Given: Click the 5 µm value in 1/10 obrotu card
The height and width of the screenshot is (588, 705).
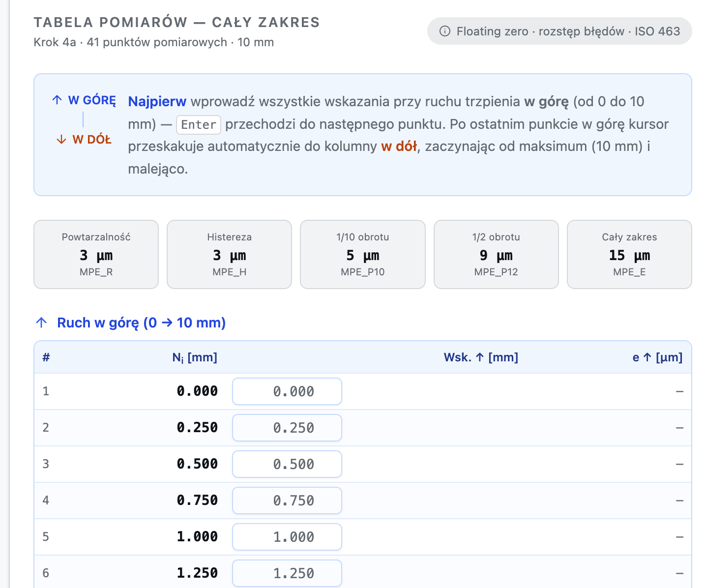Looking at the screenshot, I should tap(363, 256).
